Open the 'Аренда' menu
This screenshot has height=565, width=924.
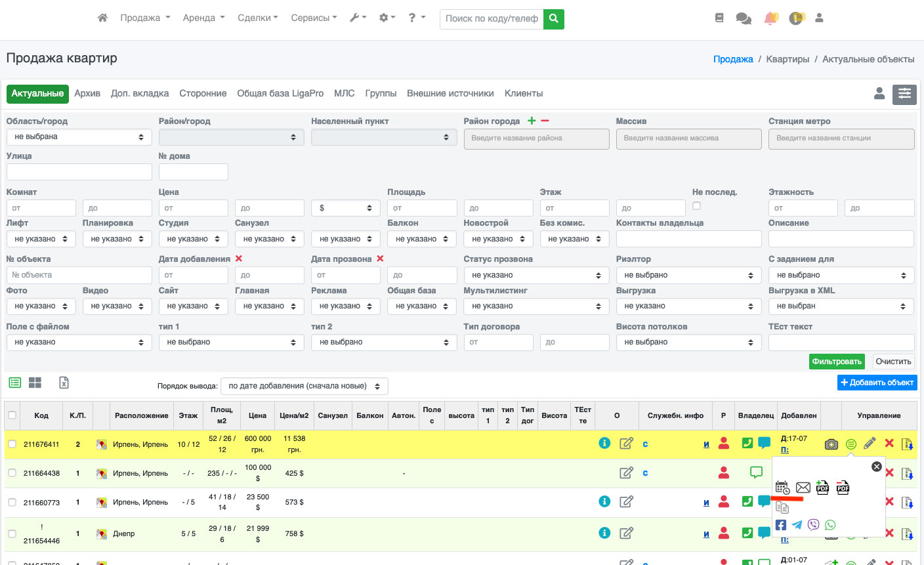(203, 18)
